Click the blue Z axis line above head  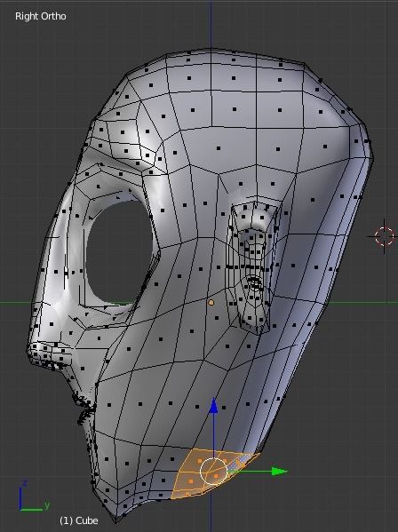pos(211,24)
